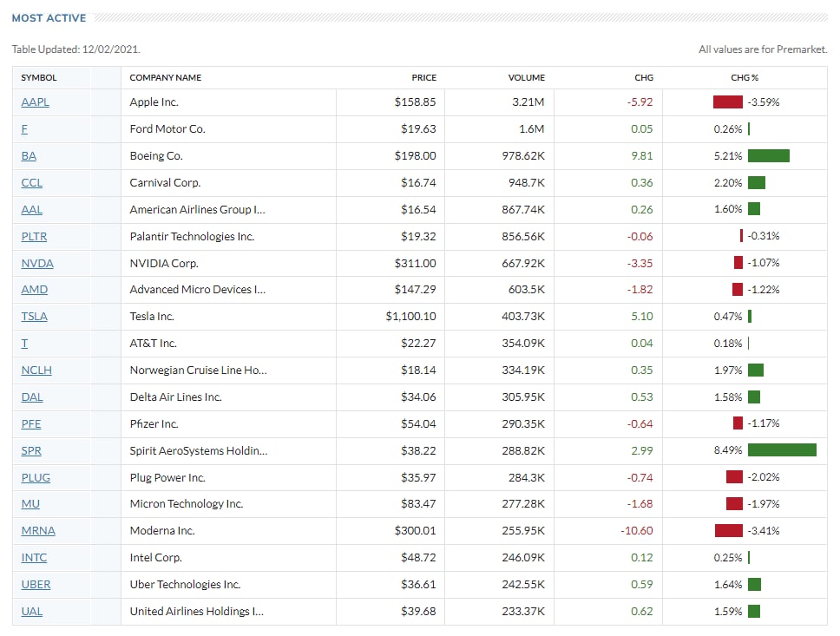This screenshot has width=840, height=636.
Task: Click the $300.01 Moderna price
Action: [x=415, y=530]
